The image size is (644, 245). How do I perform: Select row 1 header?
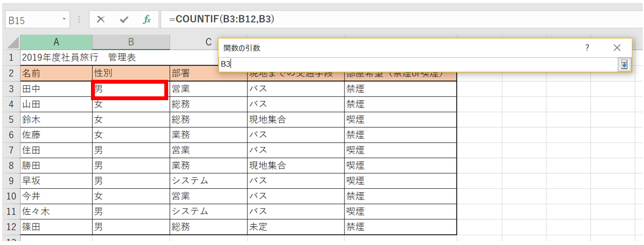(12, 58)
